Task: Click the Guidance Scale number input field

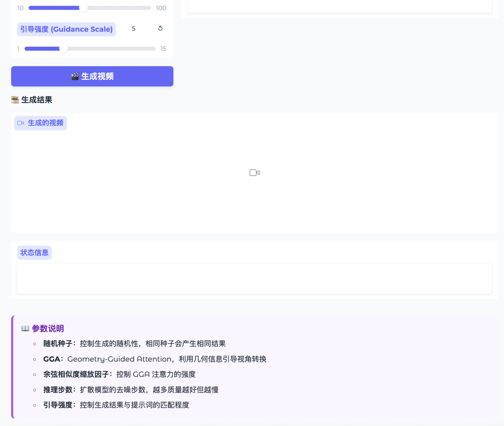Action: [137, 28]
